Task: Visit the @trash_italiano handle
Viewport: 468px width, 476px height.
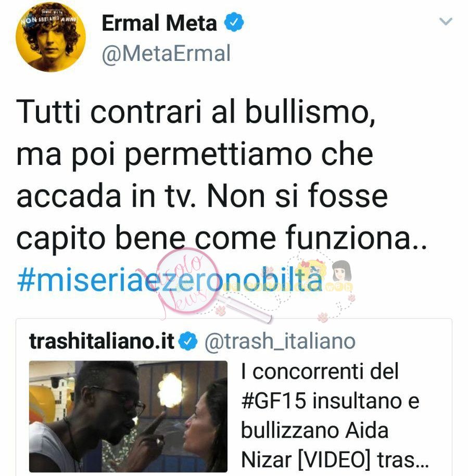Action: coord(280,341)
